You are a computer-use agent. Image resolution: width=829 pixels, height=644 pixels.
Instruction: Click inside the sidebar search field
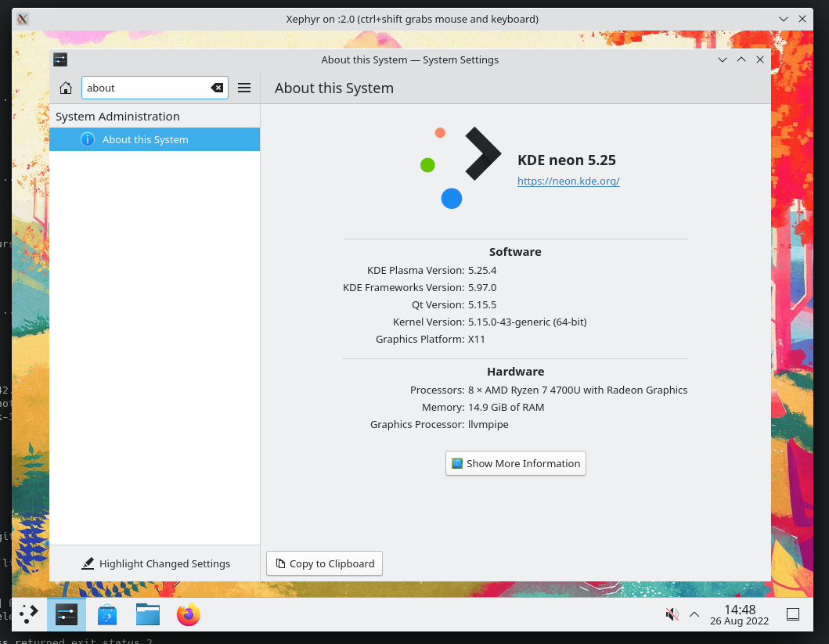click(141, 88)
